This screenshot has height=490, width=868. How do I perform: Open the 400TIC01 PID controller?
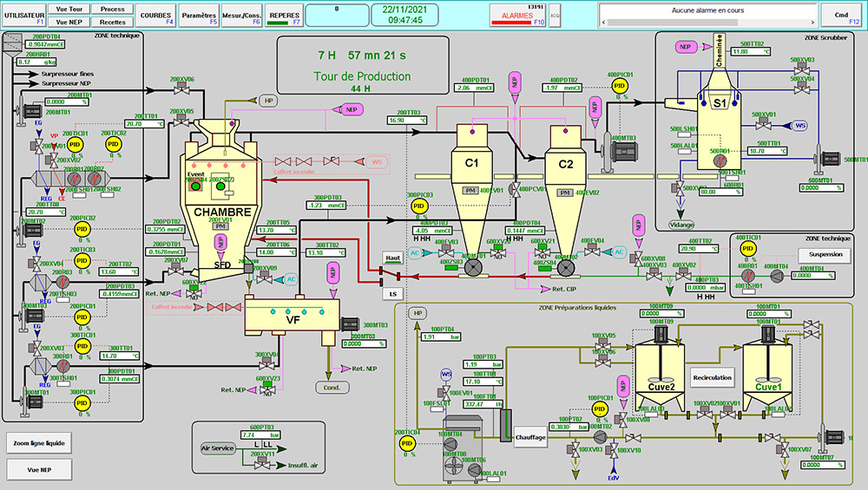tap(747, 249)
